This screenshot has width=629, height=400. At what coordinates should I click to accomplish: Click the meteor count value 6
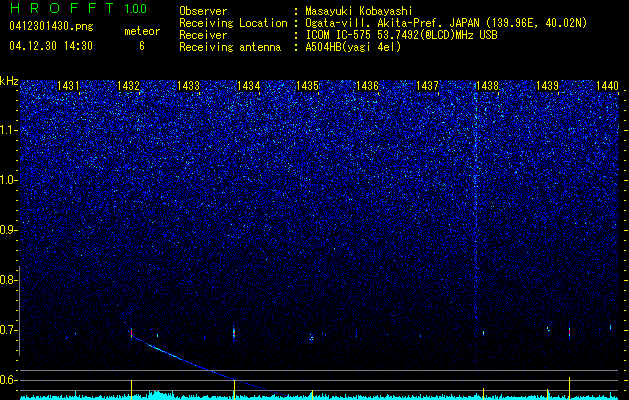click(142, 46)
